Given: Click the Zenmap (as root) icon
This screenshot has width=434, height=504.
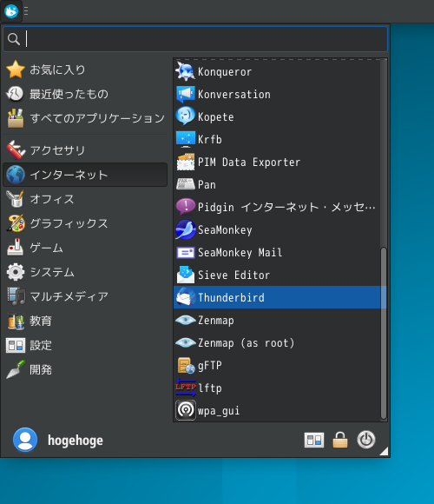Looking at the screenshot, I should point(185,342).
